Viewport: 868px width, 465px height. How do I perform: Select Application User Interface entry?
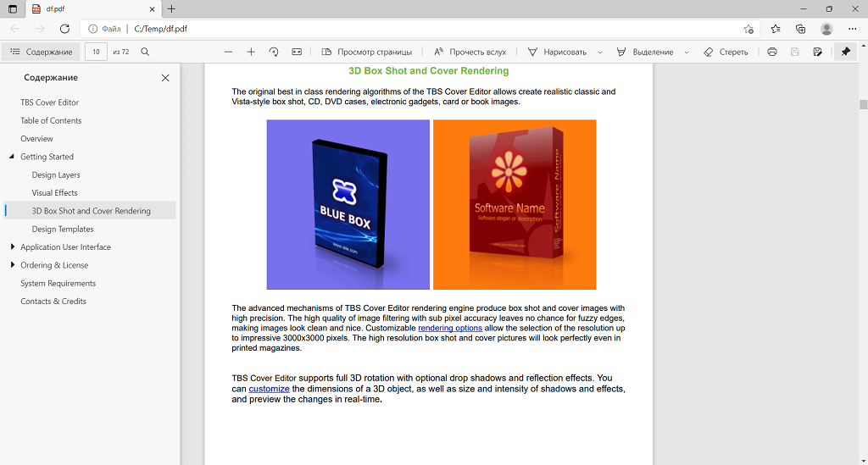65,247
